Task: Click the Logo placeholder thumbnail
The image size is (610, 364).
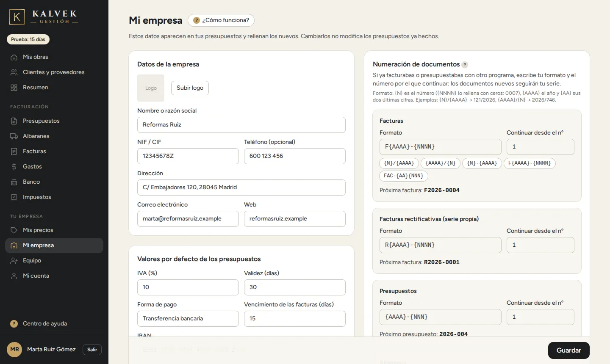Action: coord(151,88)
